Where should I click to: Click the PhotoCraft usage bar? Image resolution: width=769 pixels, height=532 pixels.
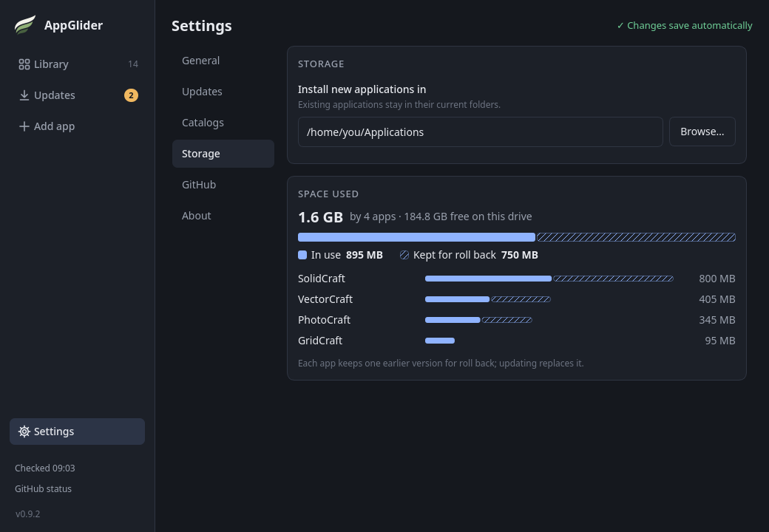coord(478,320)
